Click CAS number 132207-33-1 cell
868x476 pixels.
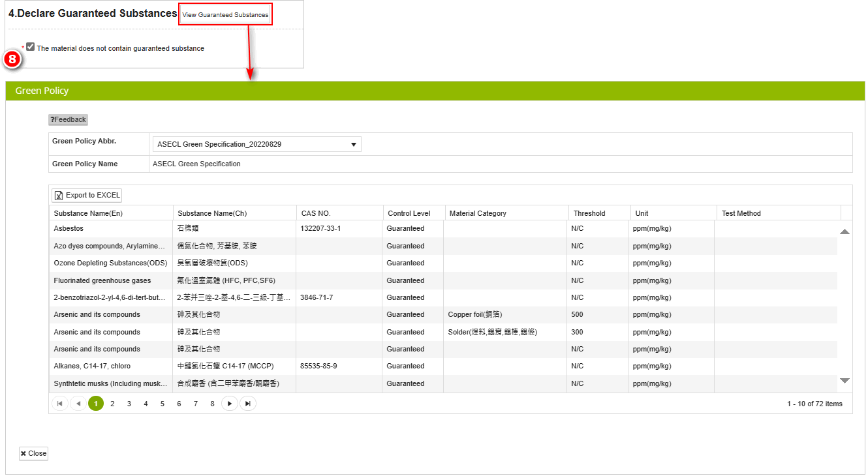[339, 229]
